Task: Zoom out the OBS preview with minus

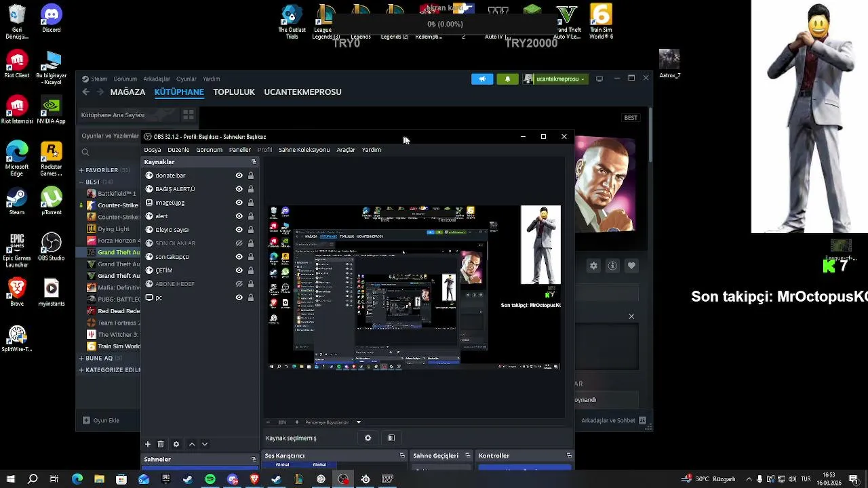Action: [268, 422]
